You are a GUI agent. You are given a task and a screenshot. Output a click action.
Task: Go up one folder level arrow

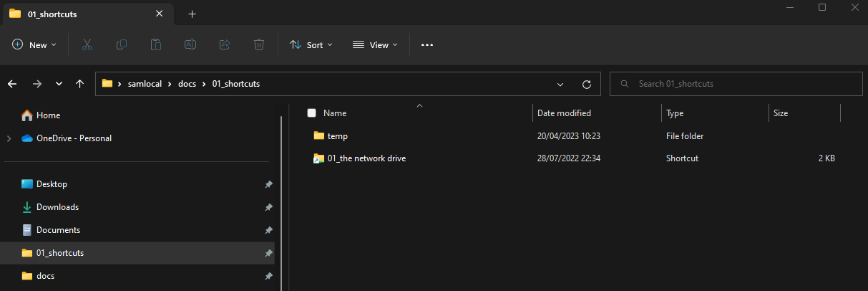tap(79, 84)
